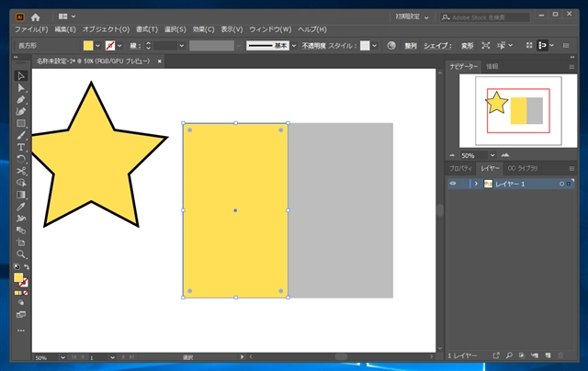
Task: Select the Symbol Sprayer tool
Action: click(21, 219)
